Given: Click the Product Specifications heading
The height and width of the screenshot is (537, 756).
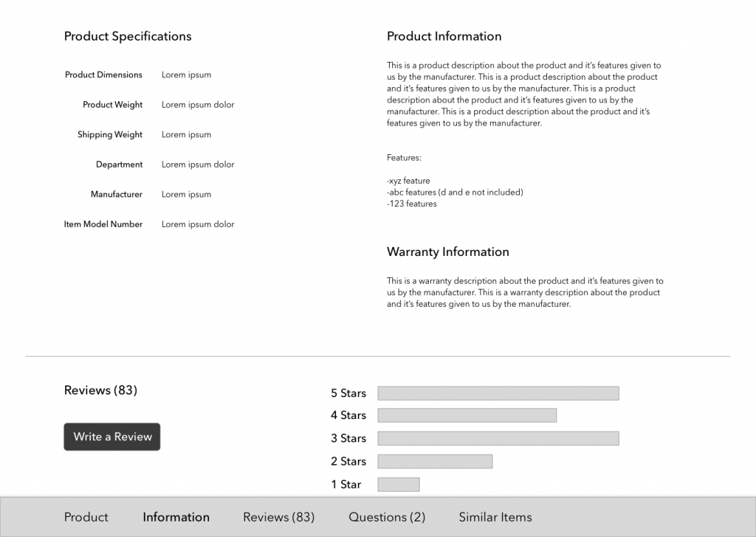Looking at the screenshot, I should coord(128,36).
